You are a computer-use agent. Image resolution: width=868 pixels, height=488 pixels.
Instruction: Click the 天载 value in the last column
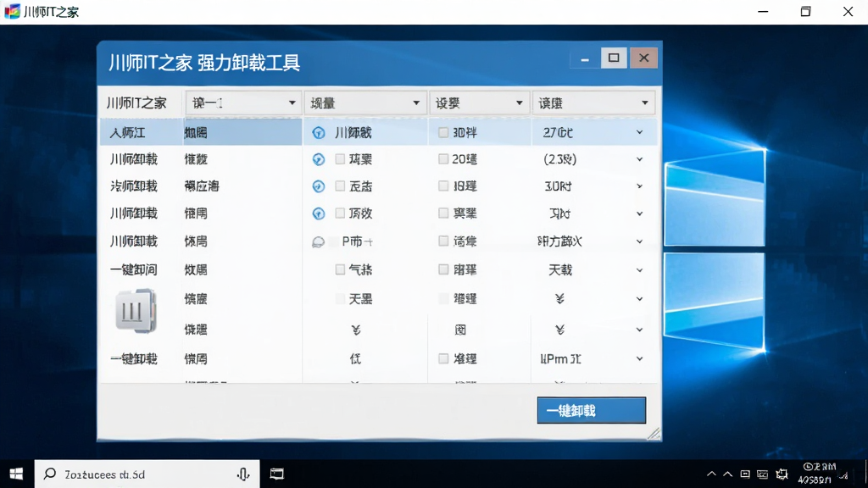click(560, 270)
